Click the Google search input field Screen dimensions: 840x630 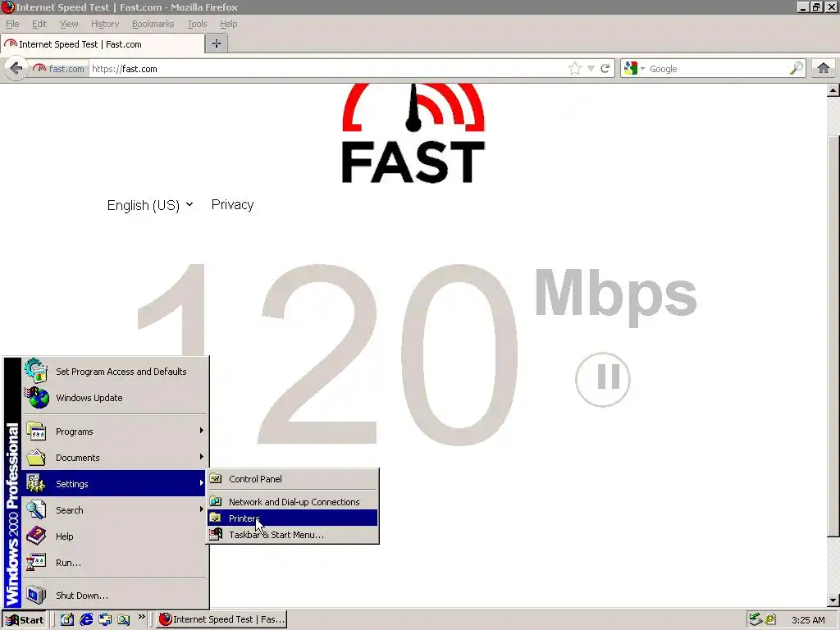[x=717, y=69]
